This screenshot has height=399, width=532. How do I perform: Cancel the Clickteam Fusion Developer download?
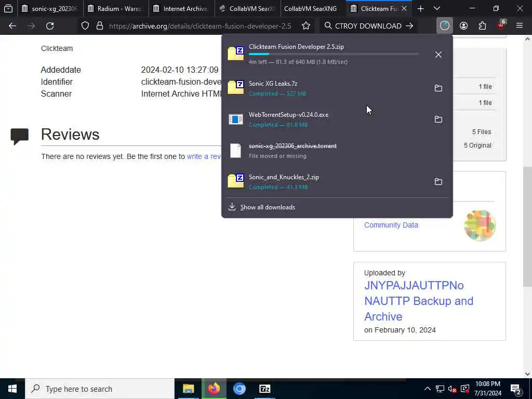[x=438, y=54]
